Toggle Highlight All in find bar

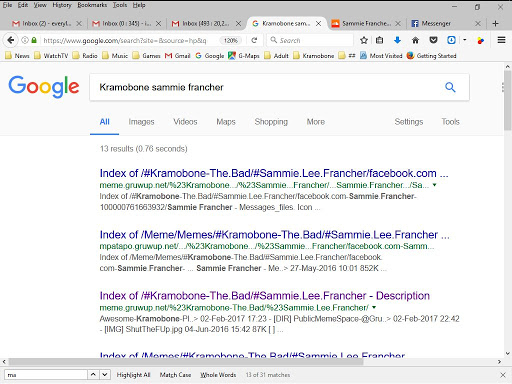(x=133, y=375)
